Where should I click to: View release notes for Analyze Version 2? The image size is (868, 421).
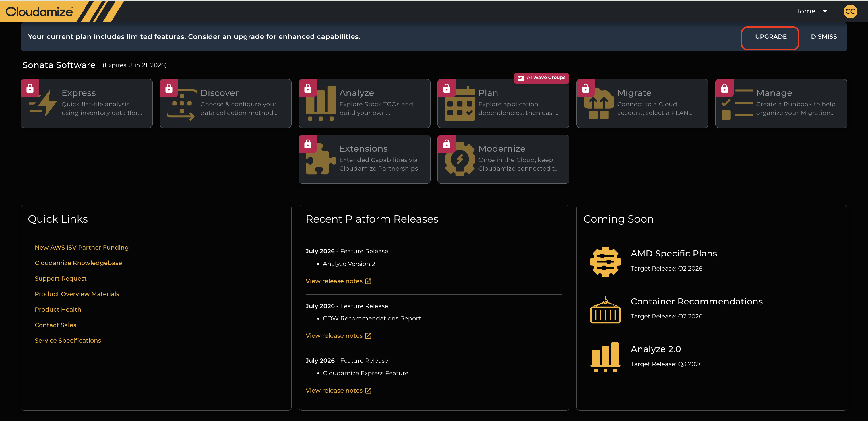(334, 281)
